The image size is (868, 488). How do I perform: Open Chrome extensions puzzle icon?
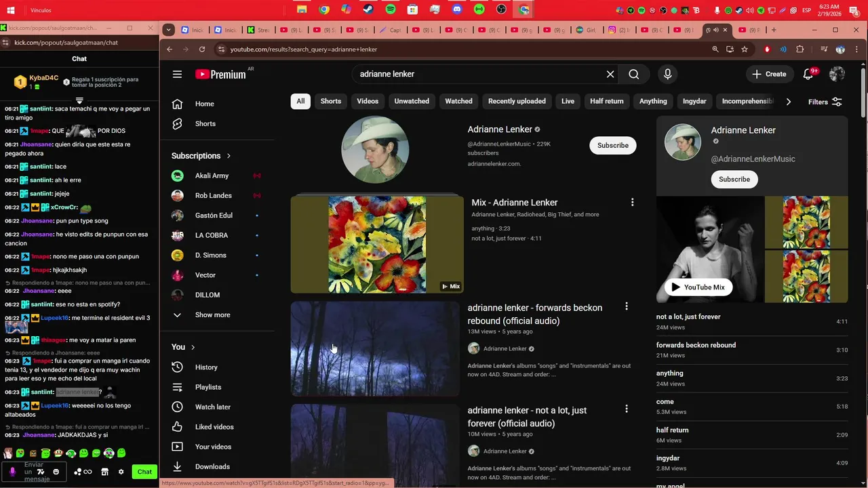tap(800, 49)
